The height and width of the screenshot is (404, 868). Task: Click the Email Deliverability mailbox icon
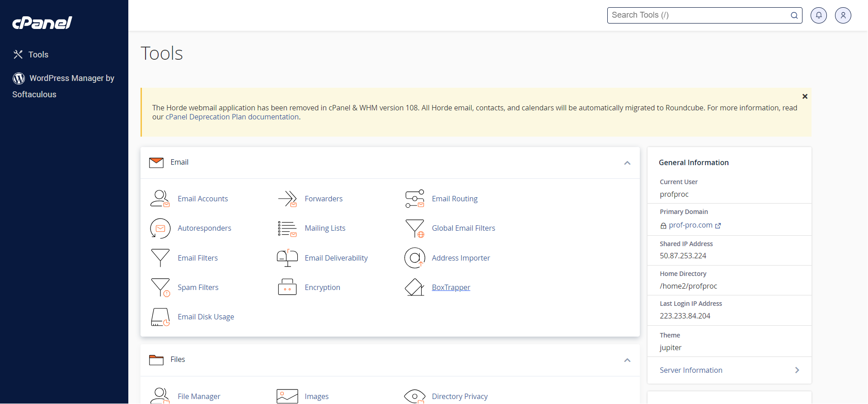point(287,258)
